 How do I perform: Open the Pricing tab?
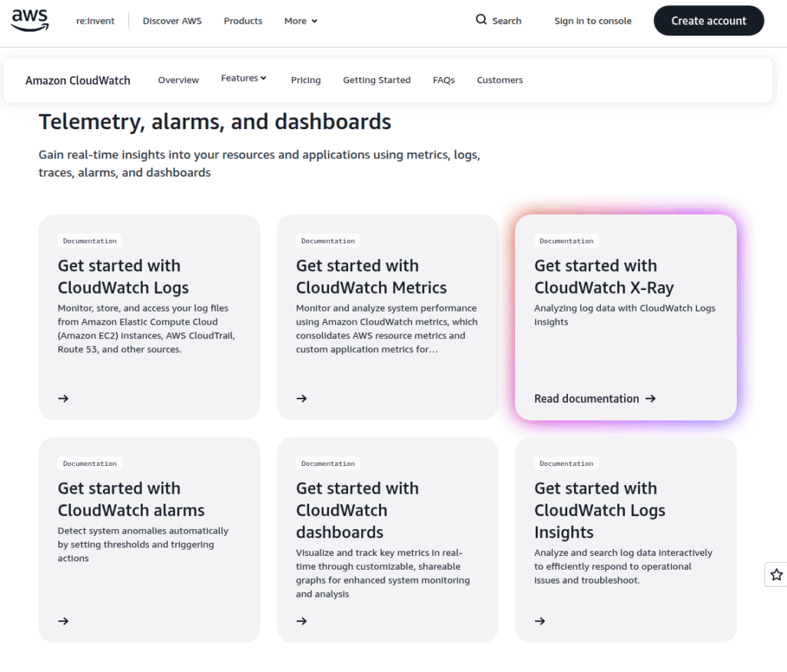point(306,80)
